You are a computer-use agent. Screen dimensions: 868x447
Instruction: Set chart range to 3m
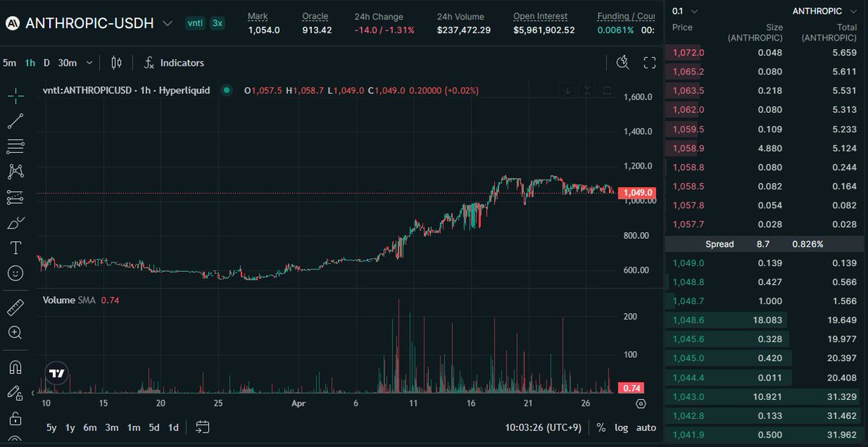[x=111, y=427]
